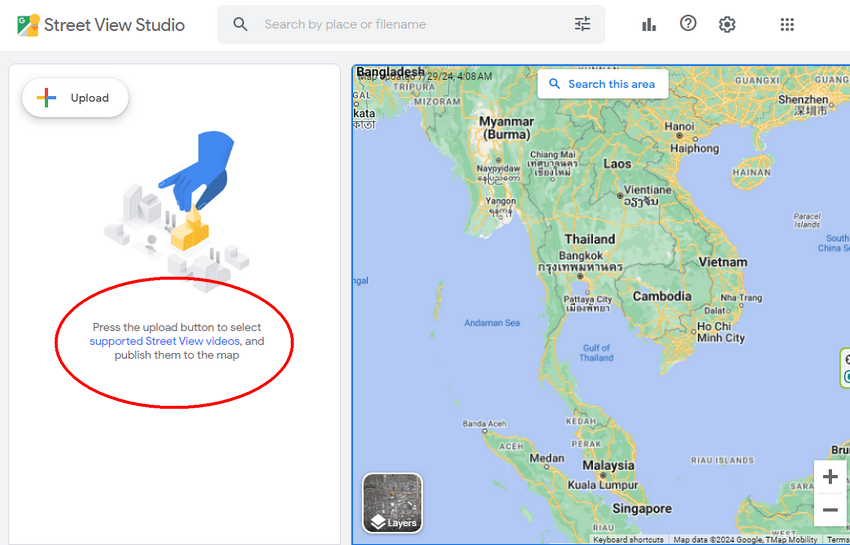Click the Thailand country label
The width and height of the screenshot is (850, 545).
coord(590,239)
